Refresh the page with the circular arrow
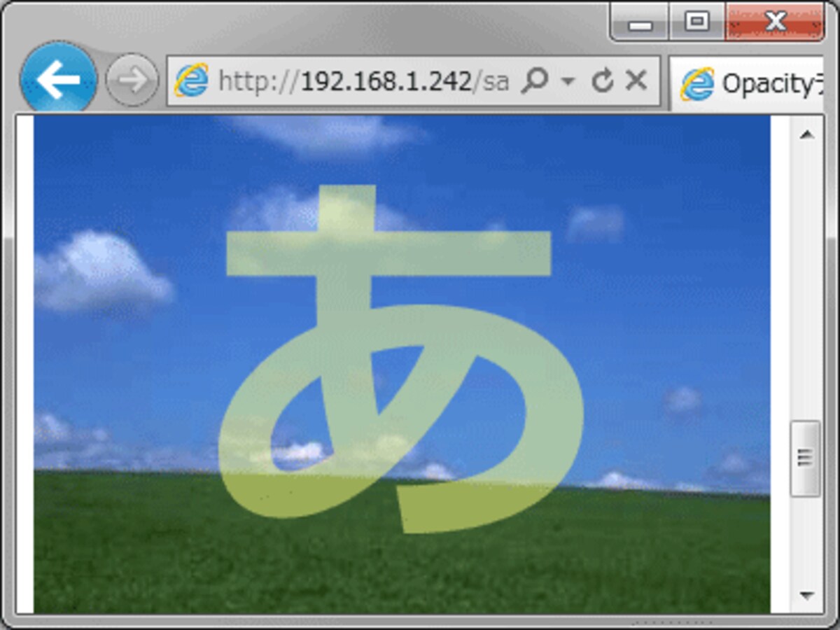This screenshot has height=630, width=840. (602, 81)
